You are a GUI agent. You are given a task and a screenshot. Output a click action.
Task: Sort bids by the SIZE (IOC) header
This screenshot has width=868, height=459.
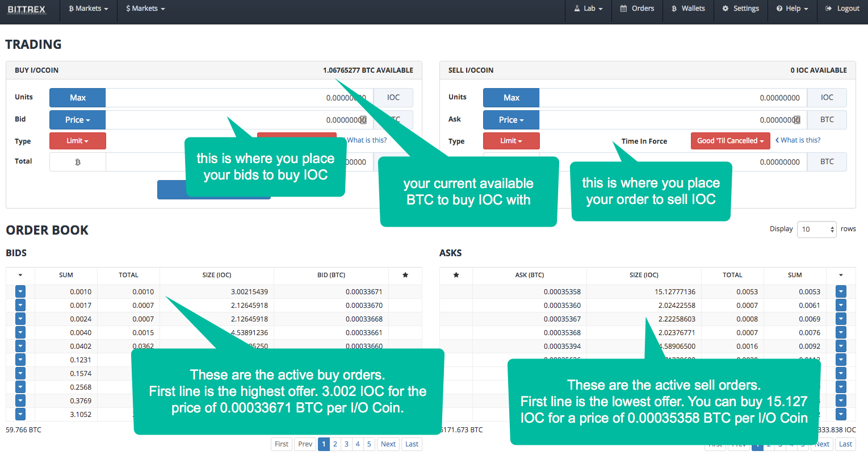click(x=217, y=275)
